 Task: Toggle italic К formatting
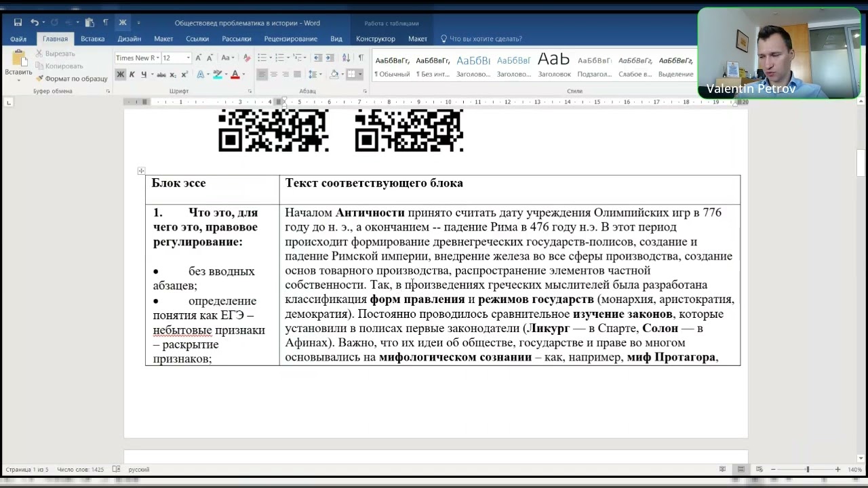132,75
